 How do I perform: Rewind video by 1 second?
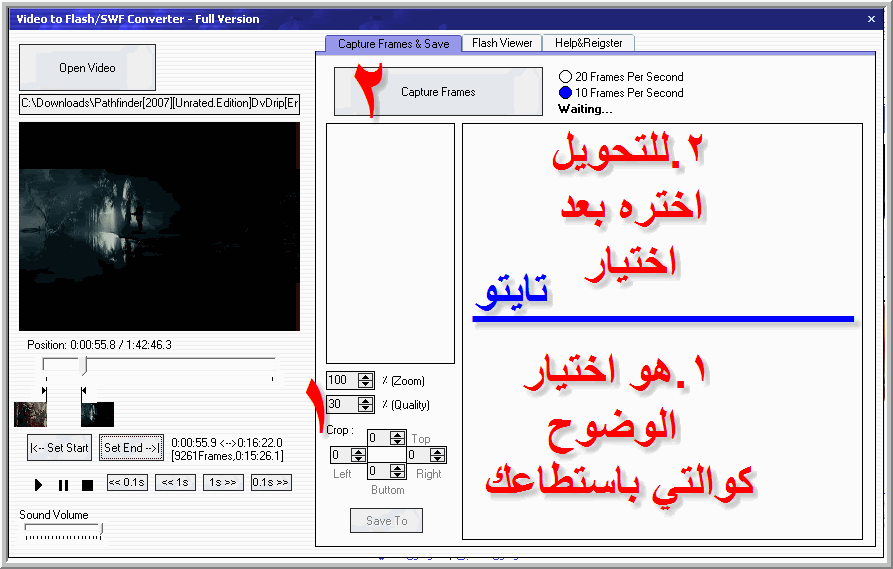[175, 482]
